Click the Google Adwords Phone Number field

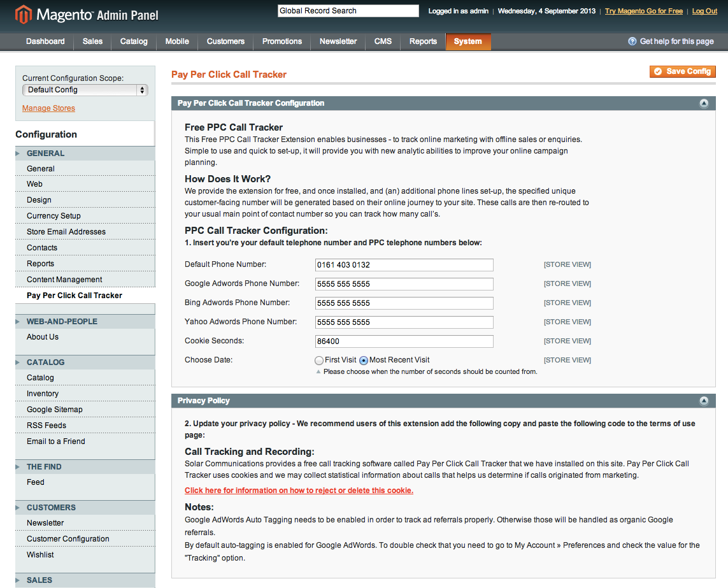pyautogui.click(x=404, y=283)
